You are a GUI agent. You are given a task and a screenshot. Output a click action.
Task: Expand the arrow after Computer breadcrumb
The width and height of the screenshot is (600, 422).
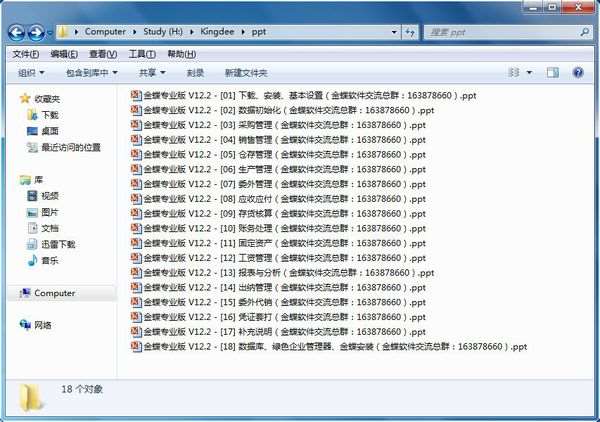[134, 32]
